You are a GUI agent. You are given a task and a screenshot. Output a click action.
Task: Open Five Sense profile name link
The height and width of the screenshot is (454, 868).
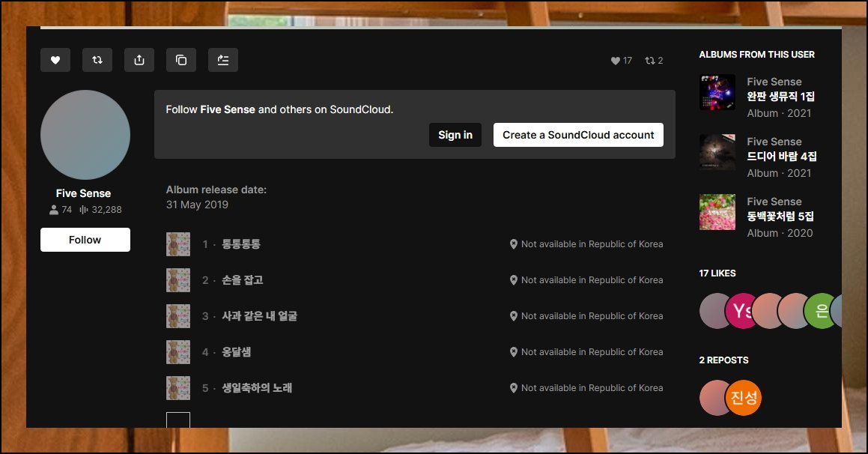[84, 193]
